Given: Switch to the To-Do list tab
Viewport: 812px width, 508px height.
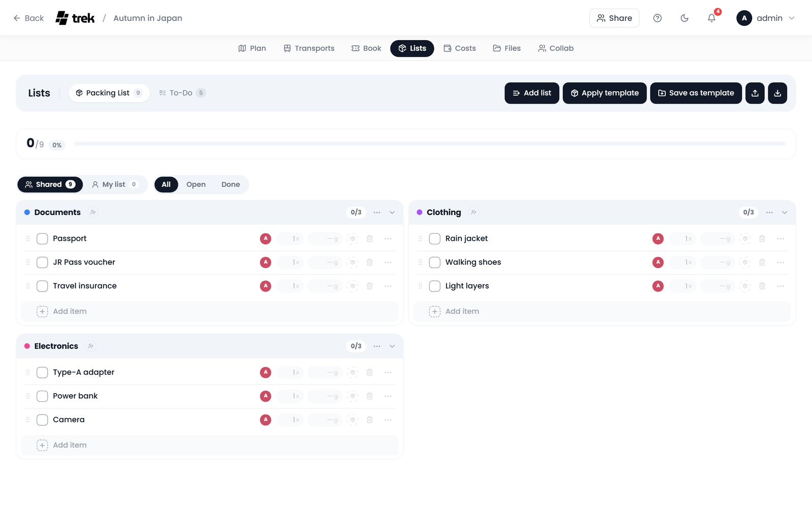Looking at the screenshot, I should [x=182, y=93].
